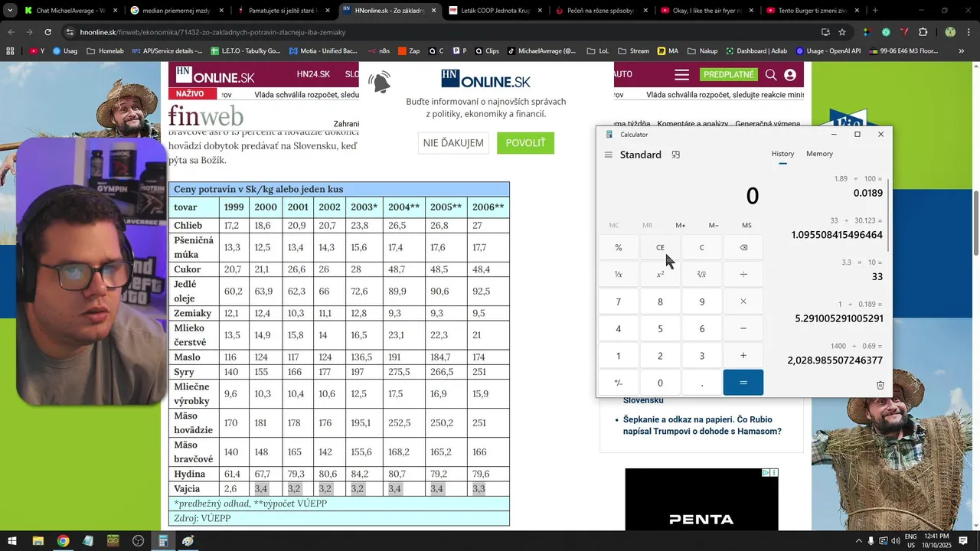
Task: Click the POVOLIŤ notification button
Action: click(x=525, y=143)
